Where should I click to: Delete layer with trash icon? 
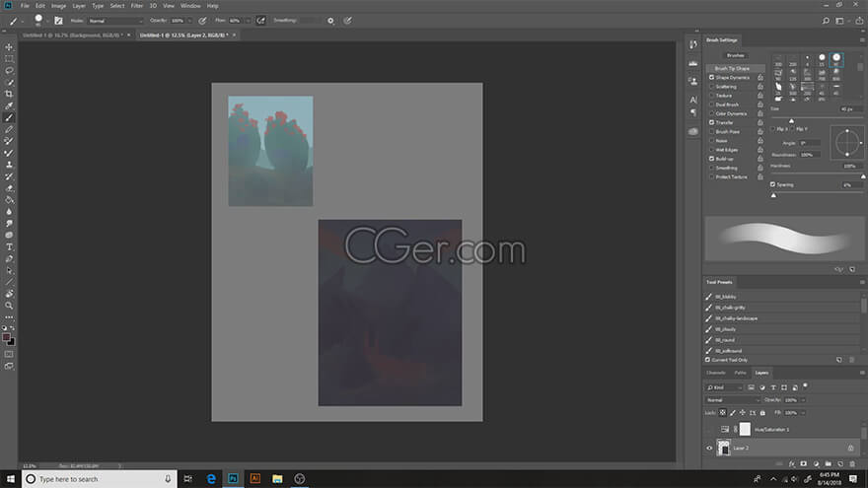click(x=852, y=463)
